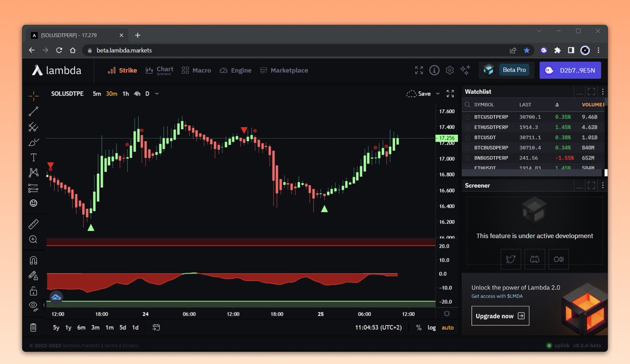Select the pattern drawing tool
The height and width of the screenshot is (364, 630).
34,173
